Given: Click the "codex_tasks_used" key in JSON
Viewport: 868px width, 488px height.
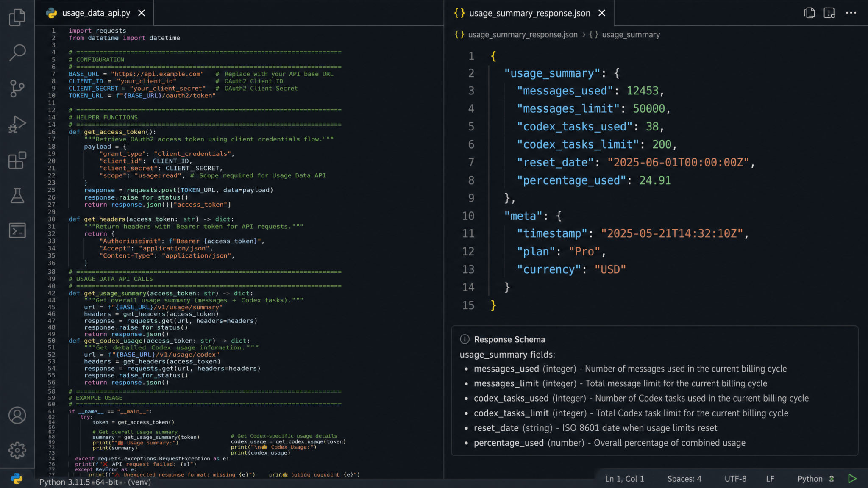Looking at the screenshot, I should click(574, 127).
